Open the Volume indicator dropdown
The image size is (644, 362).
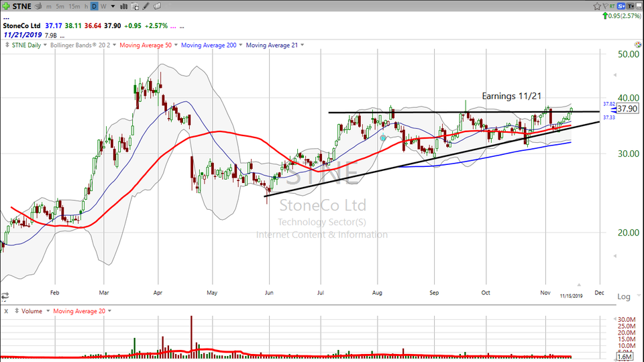click(x=48, y=311)
